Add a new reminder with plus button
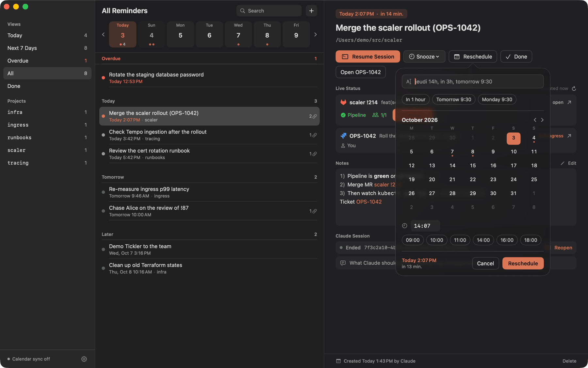 click(x=311, y=11)
